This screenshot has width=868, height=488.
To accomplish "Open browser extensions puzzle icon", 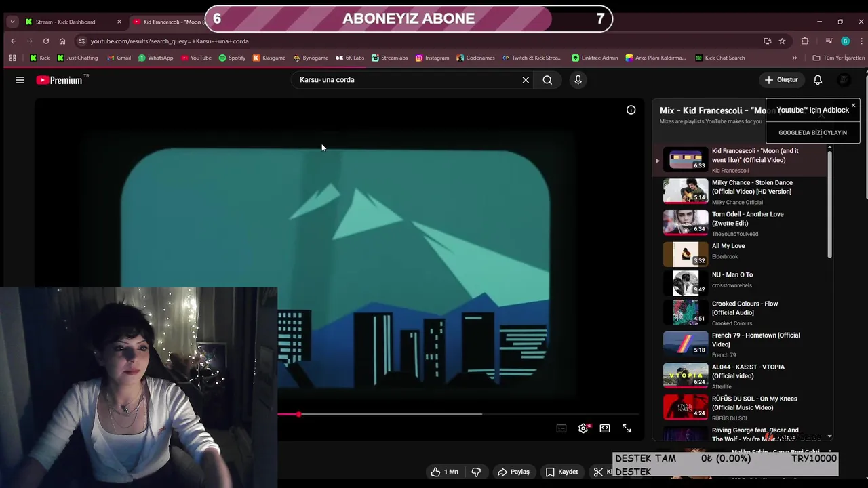I will tap(805, 41).
